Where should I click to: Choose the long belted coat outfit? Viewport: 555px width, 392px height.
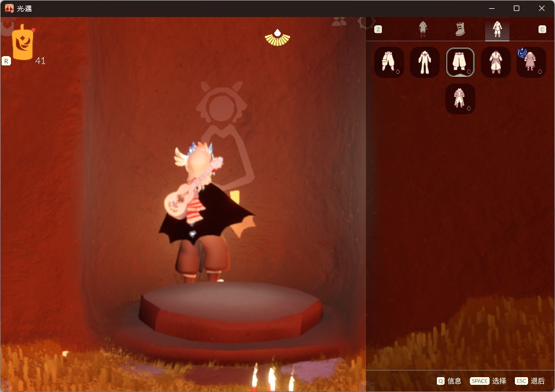pyautogui.click(x=496, y=62)
